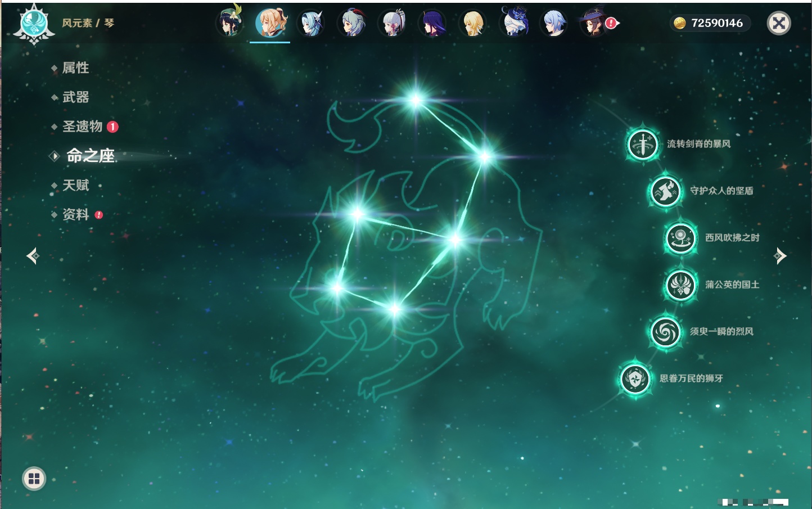This screenshot has height=509, width=812.
Task: Open the 圣遗物 artifacts menu
Action: [82, 127]
